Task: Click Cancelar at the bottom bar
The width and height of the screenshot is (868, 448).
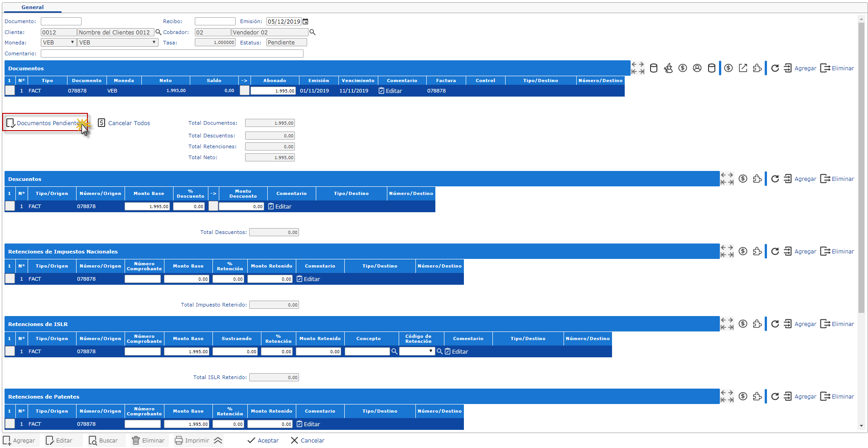Action: coord(308,440)
